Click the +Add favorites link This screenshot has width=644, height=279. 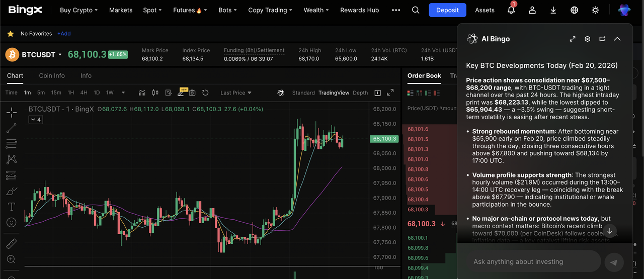pyautogui.click(x=64, y=34)
